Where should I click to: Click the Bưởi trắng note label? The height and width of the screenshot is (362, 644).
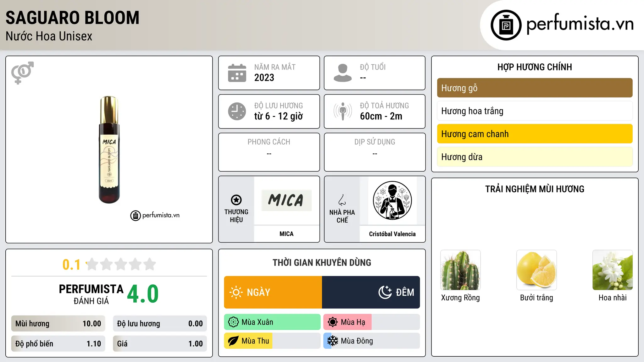(536, 298)
